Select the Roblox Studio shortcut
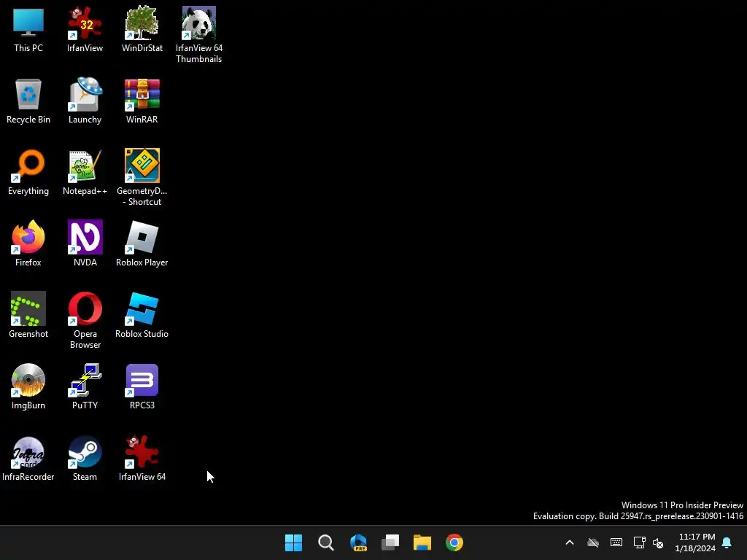Viewport: 747px width, 560px height. click(x=142, y=315)
